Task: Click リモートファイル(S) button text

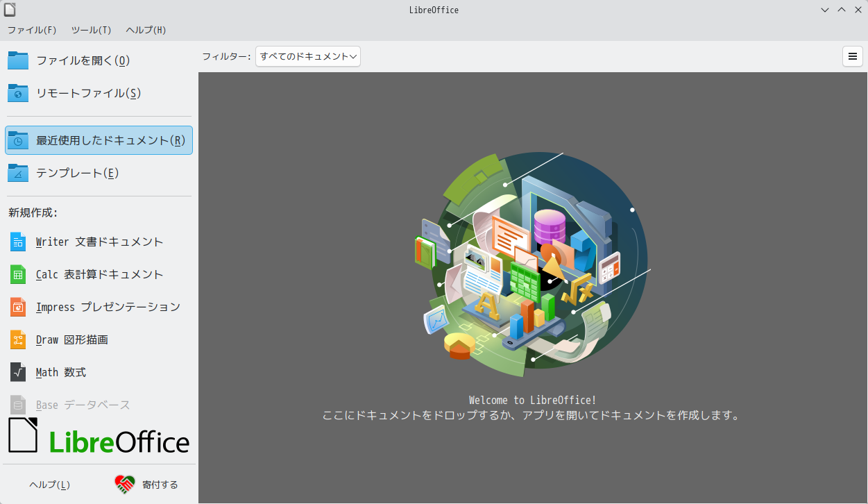Action: (x=89, y=93)
